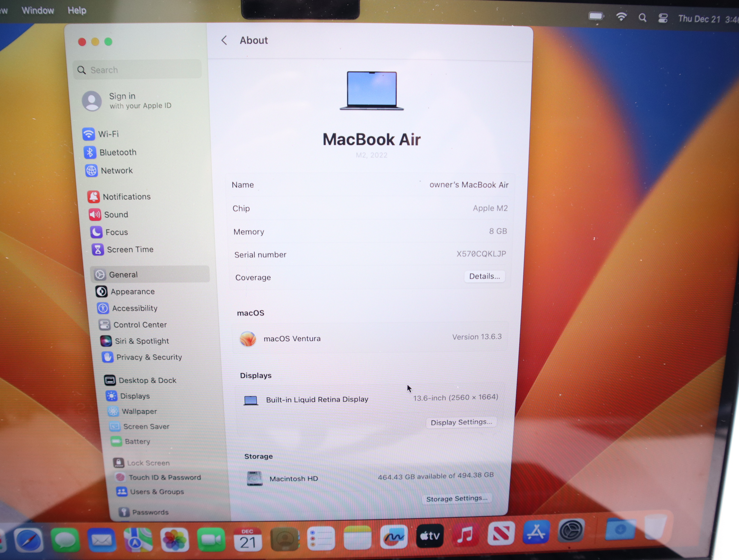The height and width of the screenshot is (560, 739).
Task: Click battery status icon in menu bar
Action: 596,16
